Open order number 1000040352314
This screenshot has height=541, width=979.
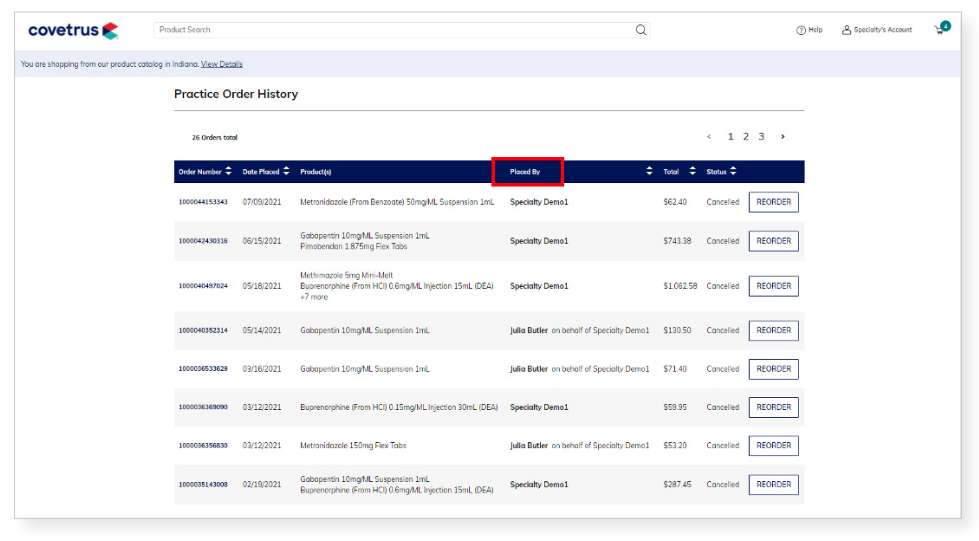203,330
